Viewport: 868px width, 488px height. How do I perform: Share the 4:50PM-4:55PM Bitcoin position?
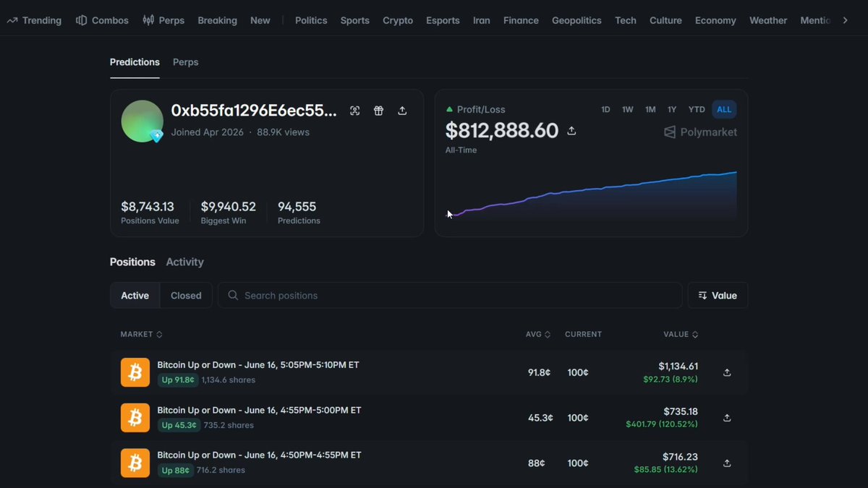727,463
